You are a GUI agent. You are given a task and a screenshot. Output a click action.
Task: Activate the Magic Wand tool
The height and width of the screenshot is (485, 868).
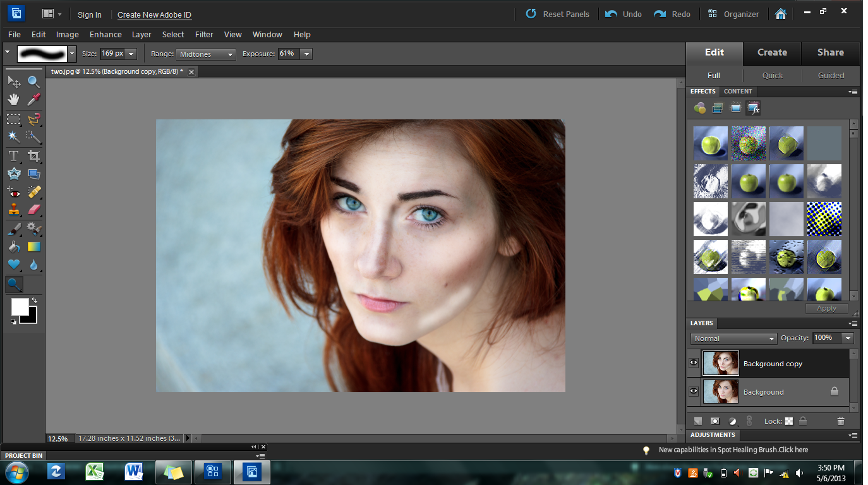pyautogui.click(x=13, y=136)
